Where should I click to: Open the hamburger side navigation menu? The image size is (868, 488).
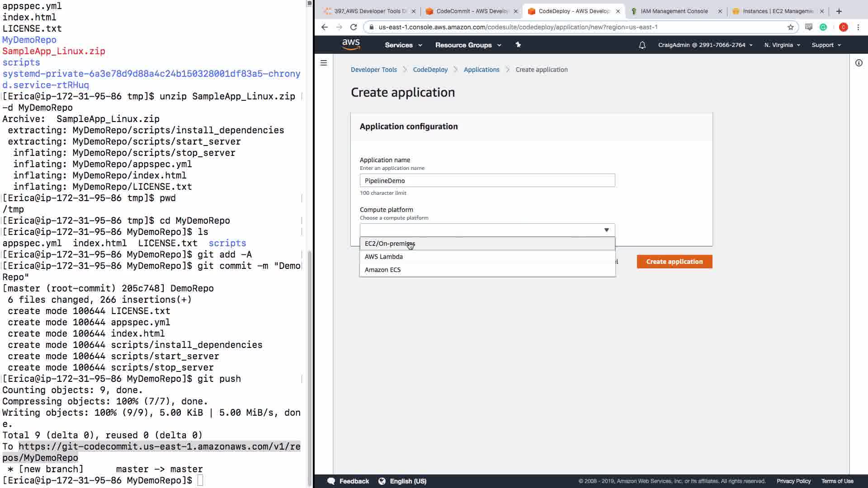324,63
